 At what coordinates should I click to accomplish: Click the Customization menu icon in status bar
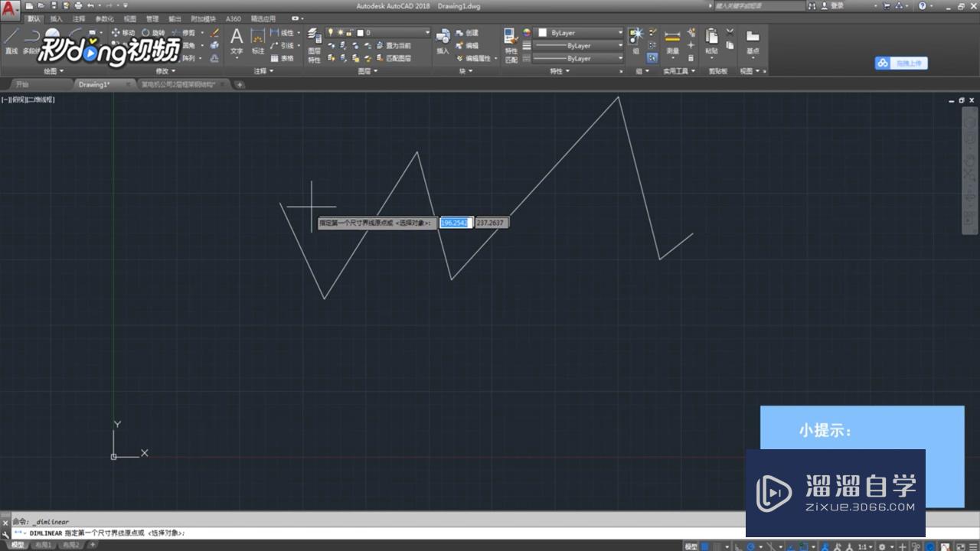point(974,546)
